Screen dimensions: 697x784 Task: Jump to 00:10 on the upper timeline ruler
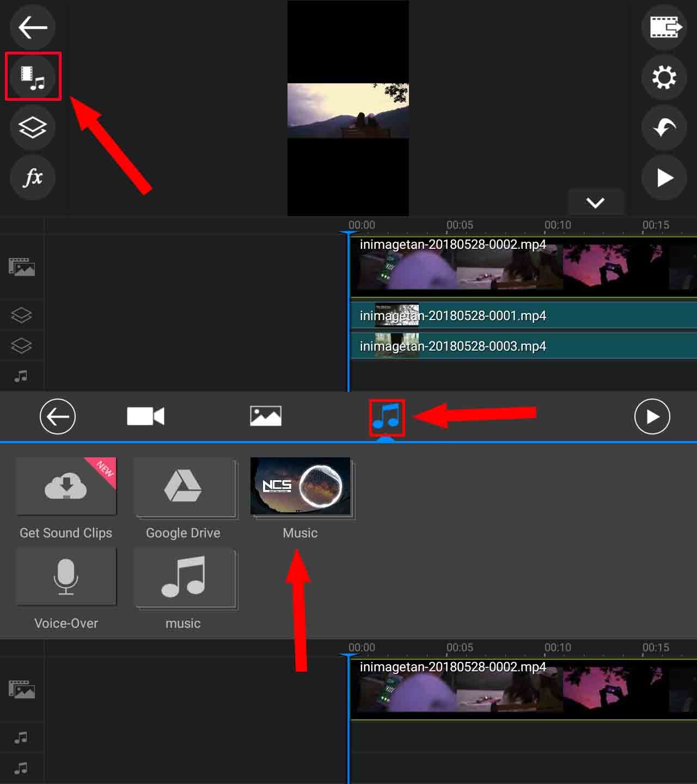(x=558, y=225)
